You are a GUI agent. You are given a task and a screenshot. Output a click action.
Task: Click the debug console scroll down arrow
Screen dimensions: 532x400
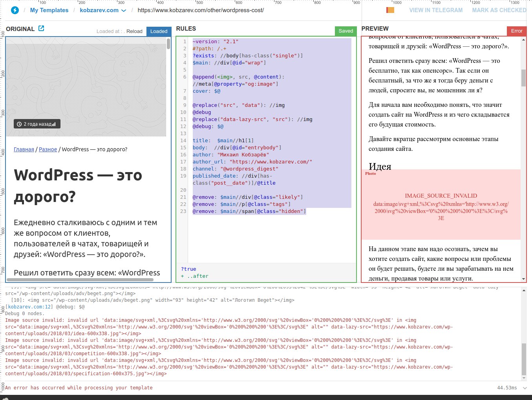[524, 378]
